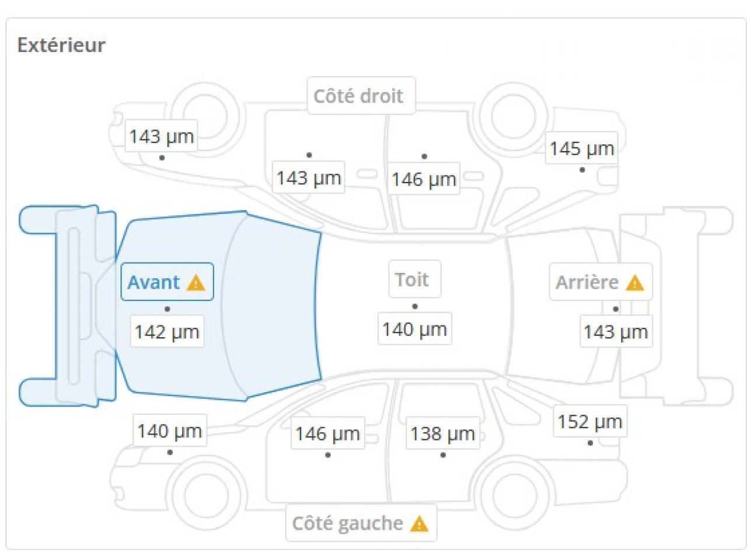Click the warning triangle next to Arrière

pyautogui.click(x=634, y=283)
